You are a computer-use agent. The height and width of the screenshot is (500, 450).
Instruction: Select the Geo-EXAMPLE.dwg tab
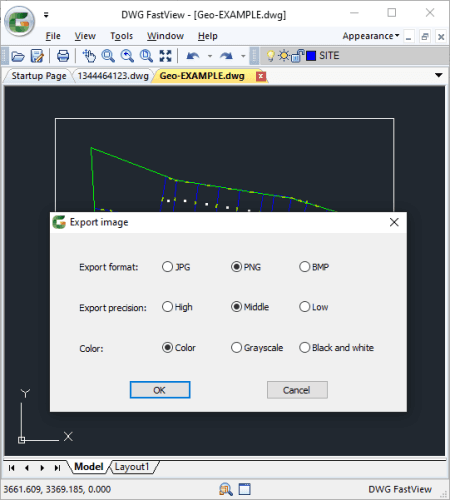point(202,76)
